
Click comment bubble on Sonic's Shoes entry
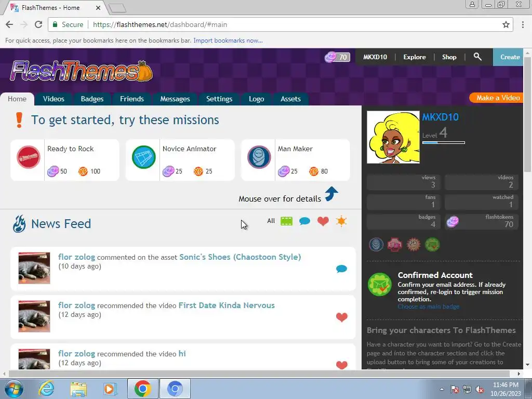[342, 269]
